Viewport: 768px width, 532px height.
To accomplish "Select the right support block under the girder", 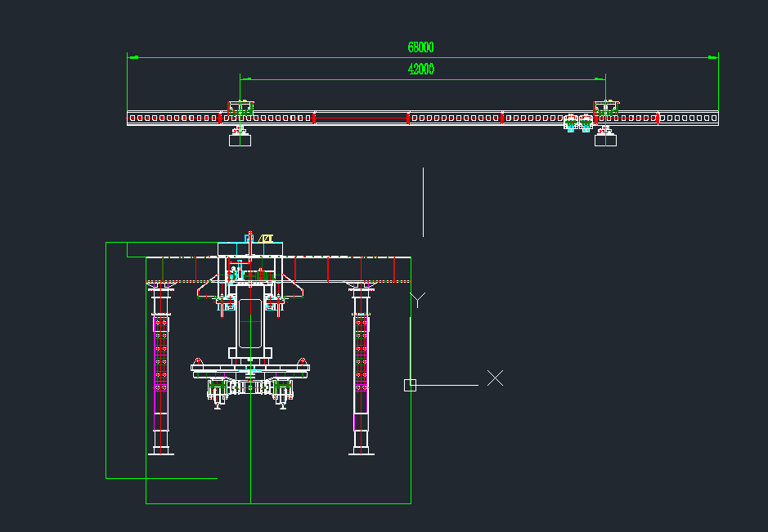I will tap(605, 140).
